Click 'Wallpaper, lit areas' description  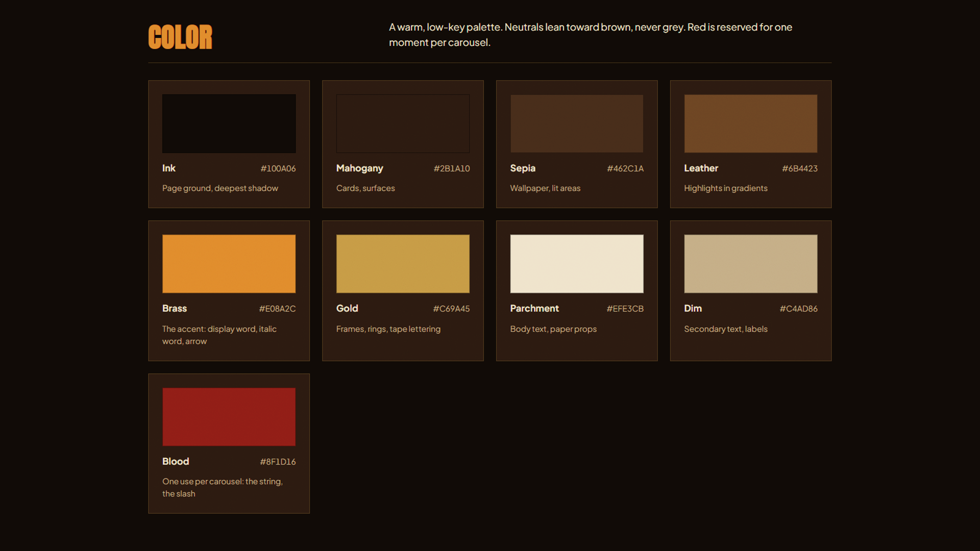coord(545,188)
